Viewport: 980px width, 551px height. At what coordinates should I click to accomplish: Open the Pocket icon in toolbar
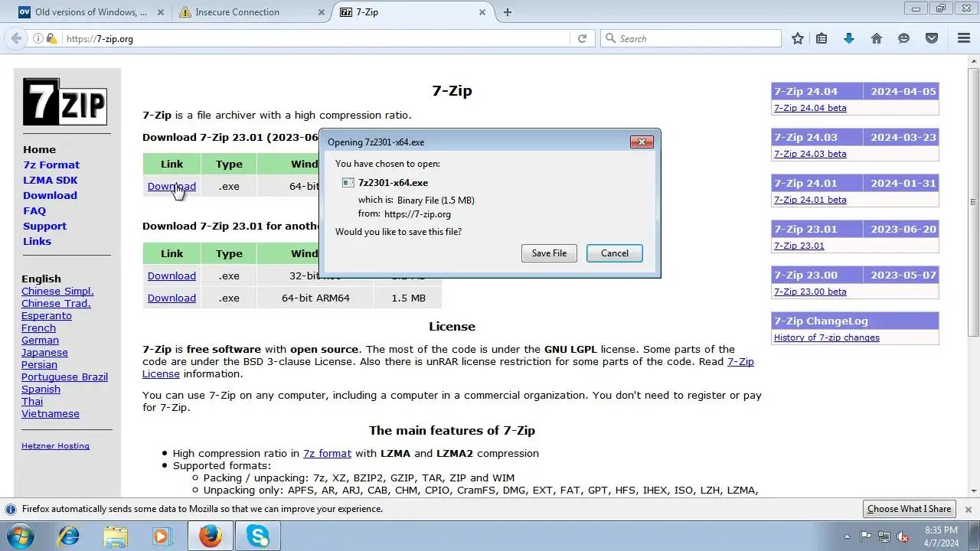point(932,38)
